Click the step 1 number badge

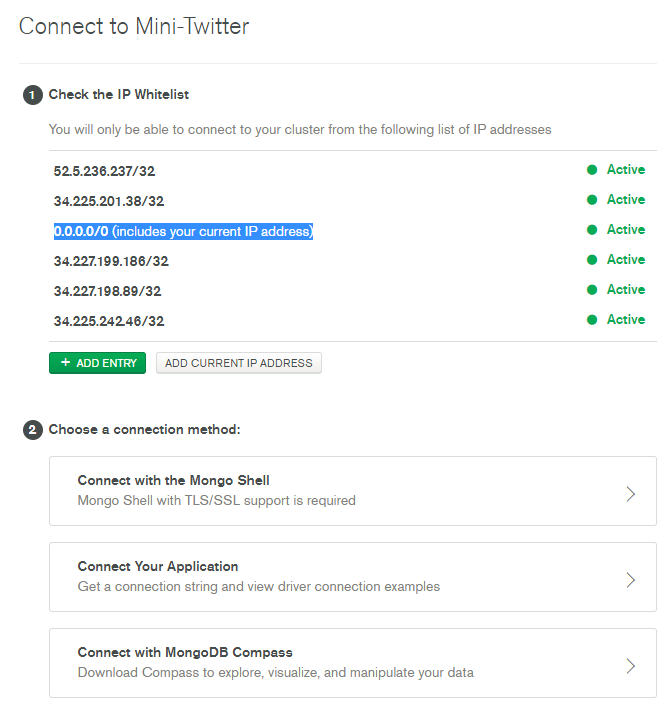pos(32,95)
